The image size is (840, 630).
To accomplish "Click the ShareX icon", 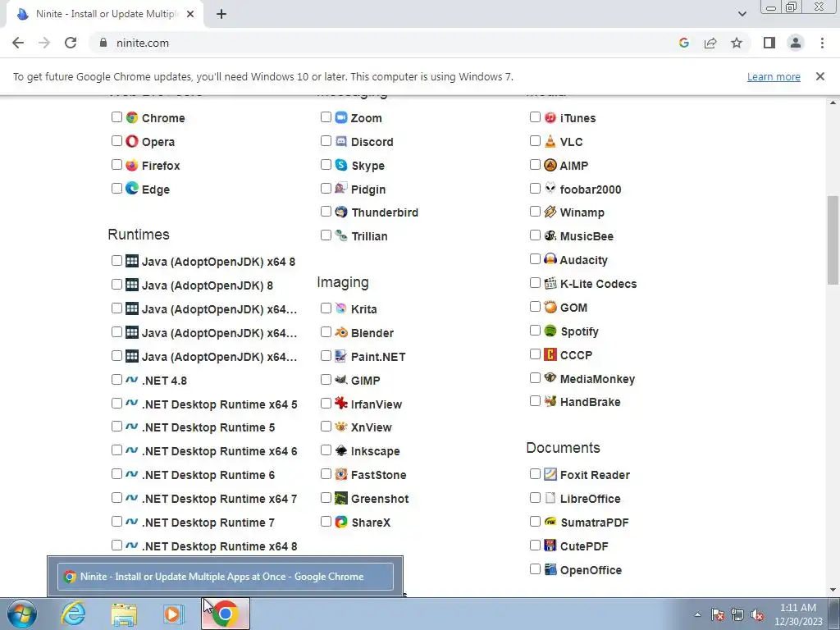I will click(x=341, y=521).
